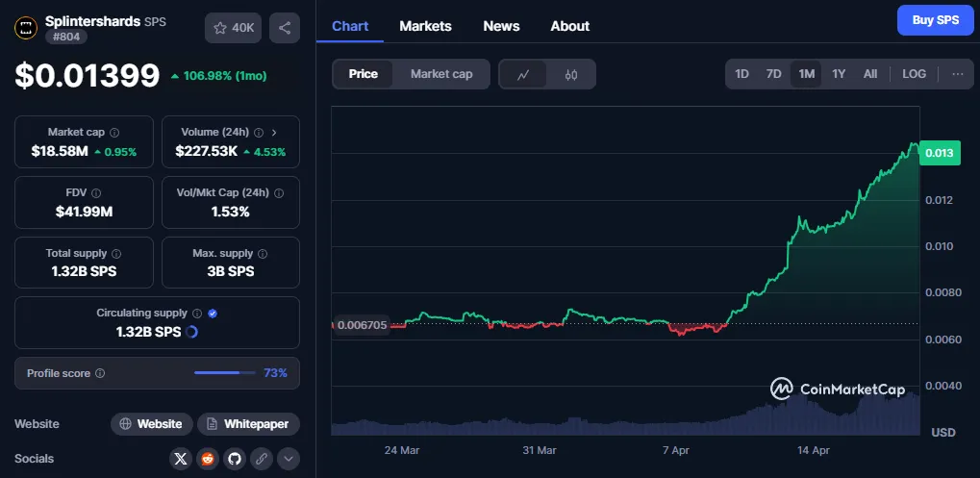Toggle LOG scale on chart

click(x=915, y=74)
